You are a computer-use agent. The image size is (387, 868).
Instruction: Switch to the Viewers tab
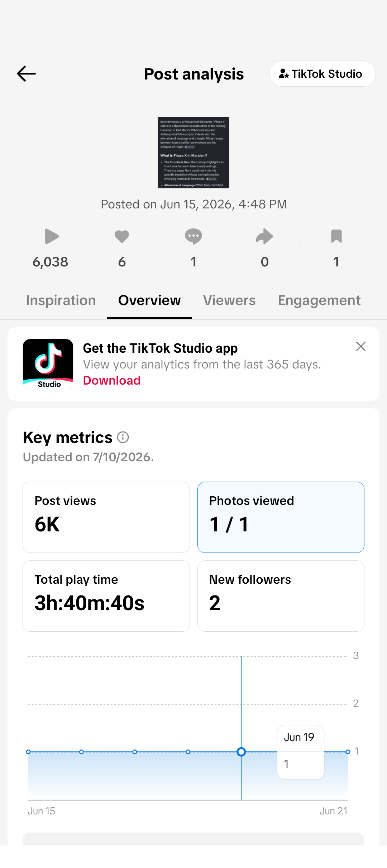tap(229, 300)
